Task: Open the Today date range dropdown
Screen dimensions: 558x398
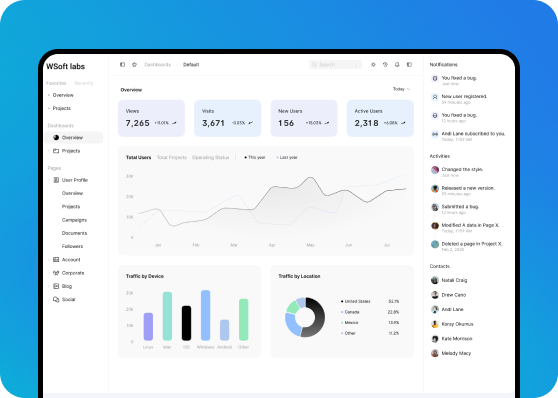Action: 401,89
